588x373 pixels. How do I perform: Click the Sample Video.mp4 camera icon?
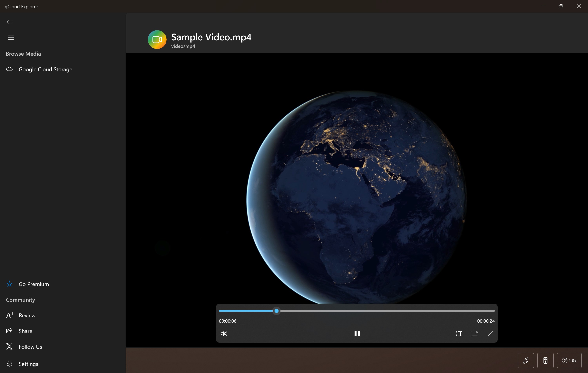pos(157,40)
